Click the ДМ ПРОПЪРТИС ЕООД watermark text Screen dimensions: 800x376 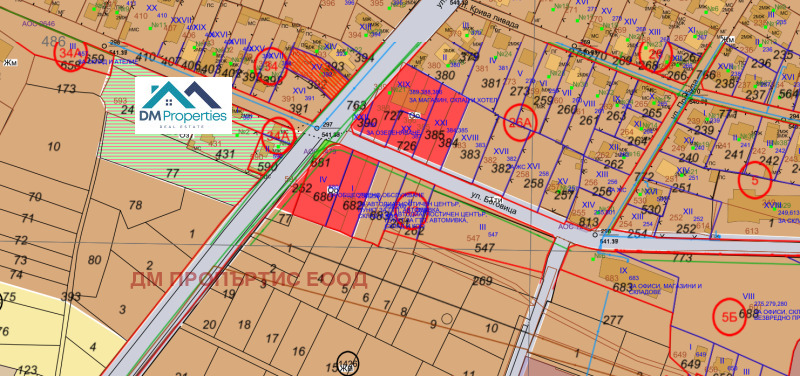[249, 280]
